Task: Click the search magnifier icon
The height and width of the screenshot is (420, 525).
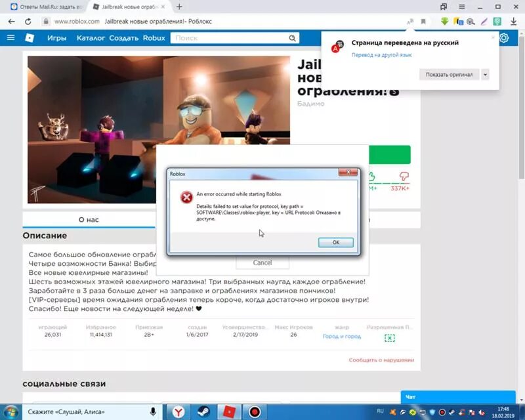Action: tap(292, 38)
